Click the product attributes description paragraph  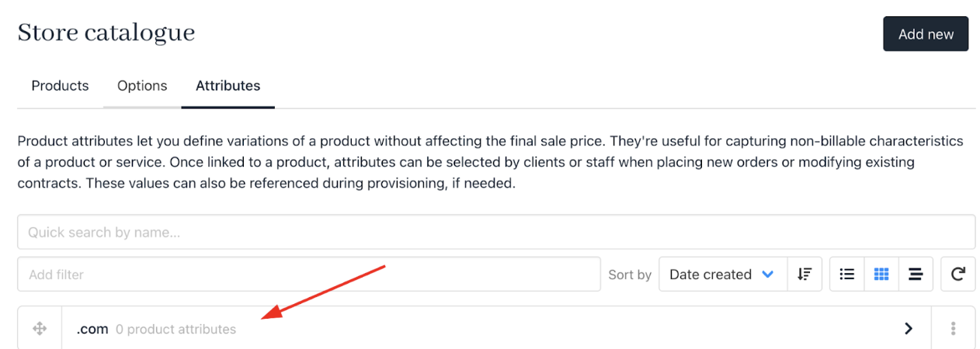[x=491, y=163]
